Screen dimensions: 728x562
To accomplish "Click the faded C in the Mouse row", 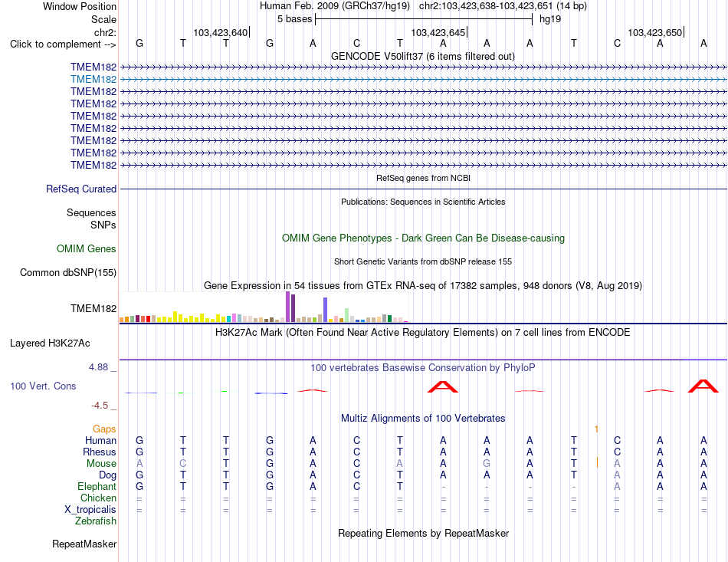I will coord(183,464).
